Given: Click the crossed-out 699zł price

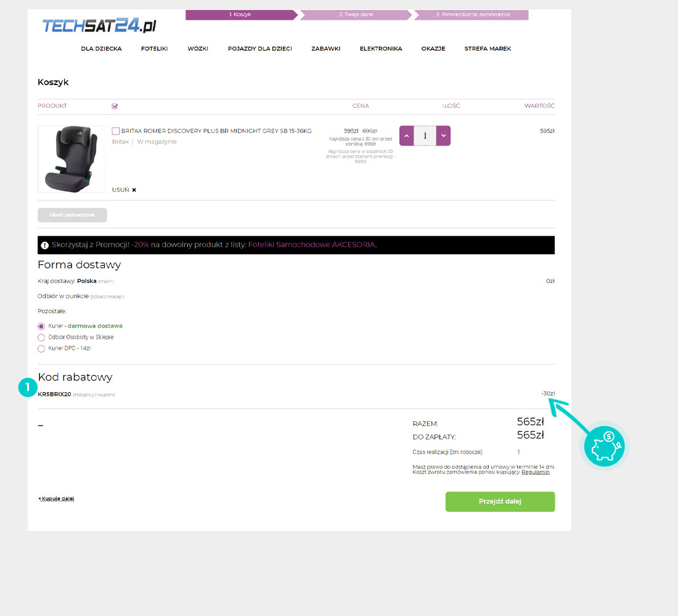Looking at the screenshot, I should 370,131.
